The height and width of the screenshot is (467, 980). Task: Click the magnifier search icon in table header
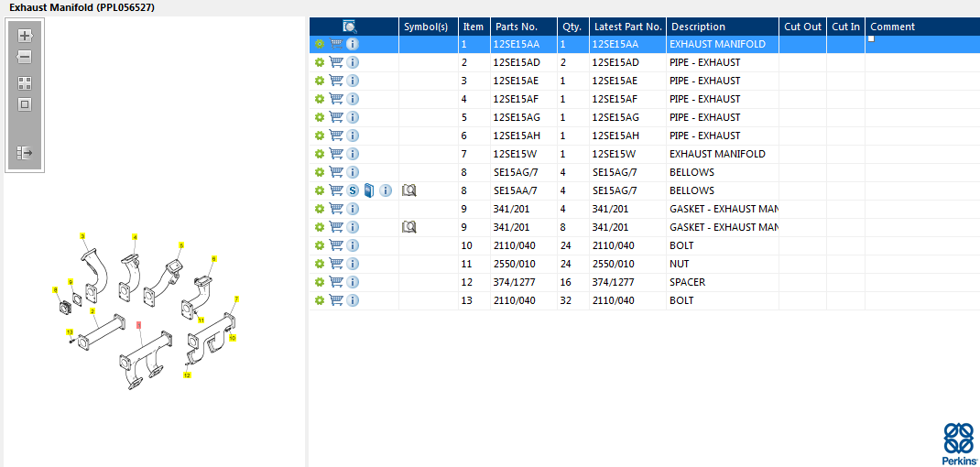(350, 27)
